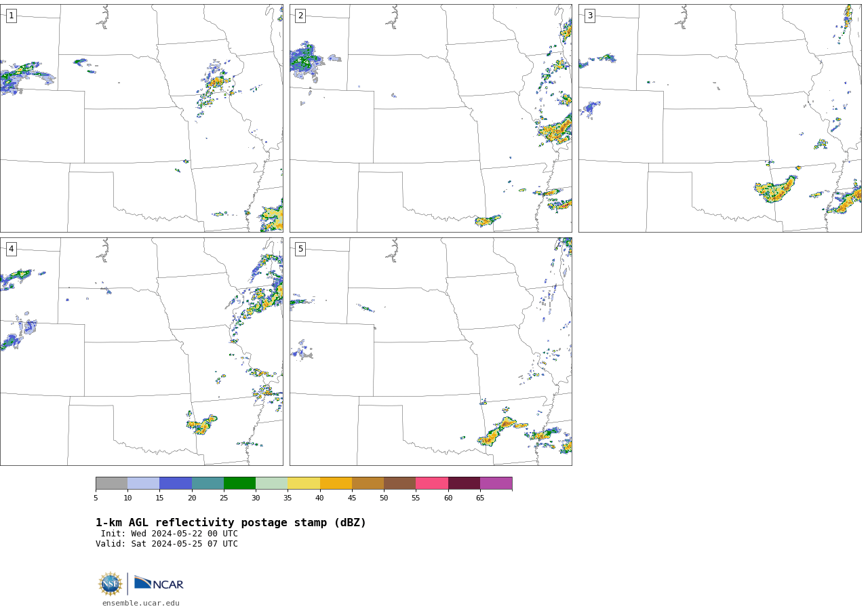The image size is (868, 611).
Task: Click the panel number label 3
Action: (x=590, y=16)
